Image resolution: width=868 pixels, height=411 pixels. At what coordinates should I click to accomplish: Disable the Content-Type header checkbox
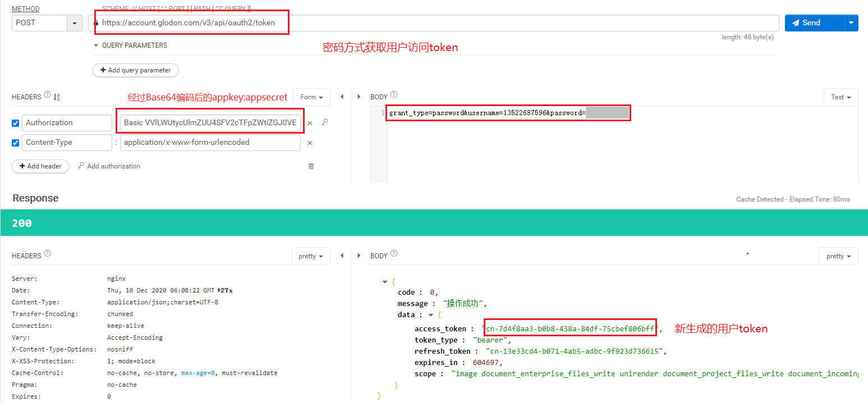point(16,143)
